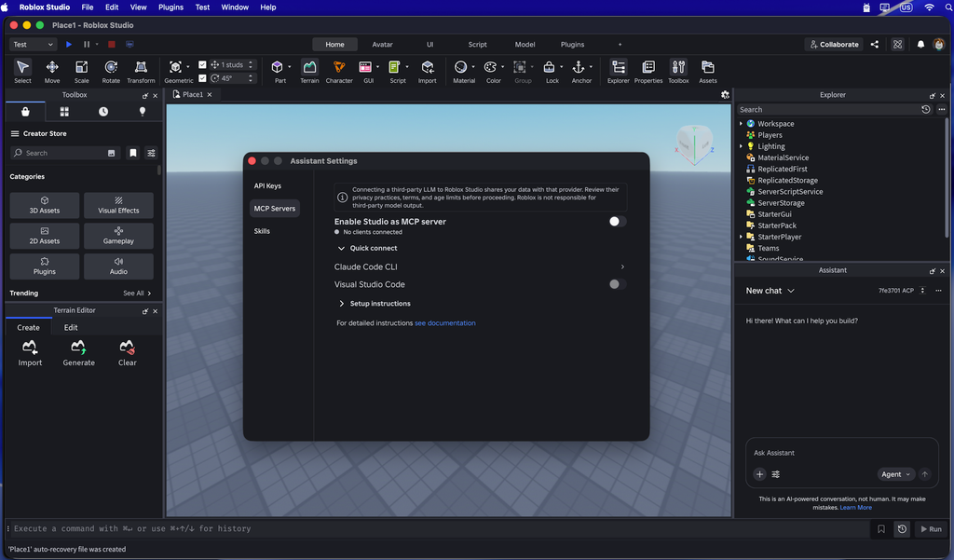Toggle the Toolbox panel button

point(678,71)
